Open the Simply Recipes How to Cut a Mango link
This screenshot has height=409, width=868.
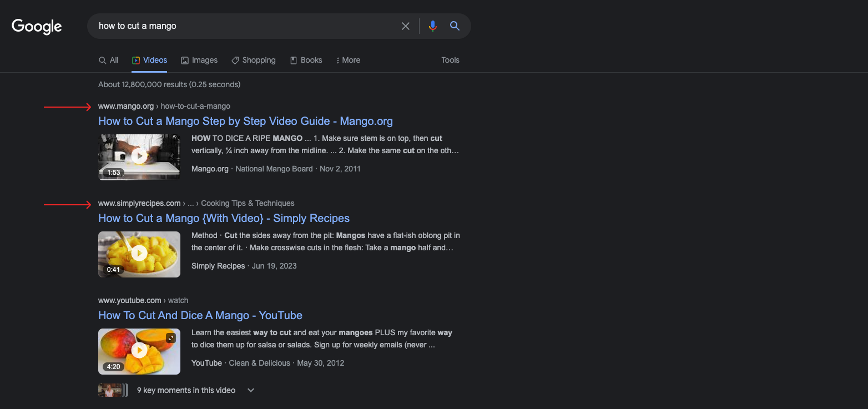point(224,218)
